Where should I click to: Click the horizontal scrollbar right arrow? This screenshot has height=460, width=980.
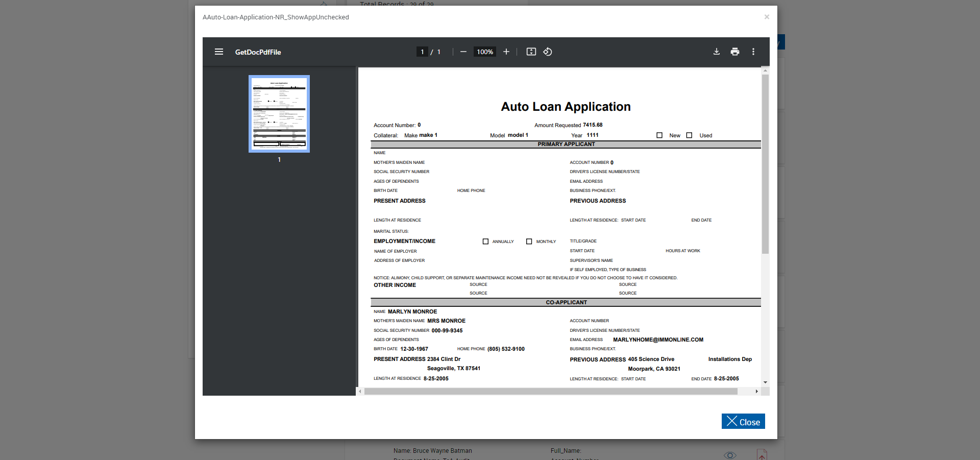tap(756, 391)
